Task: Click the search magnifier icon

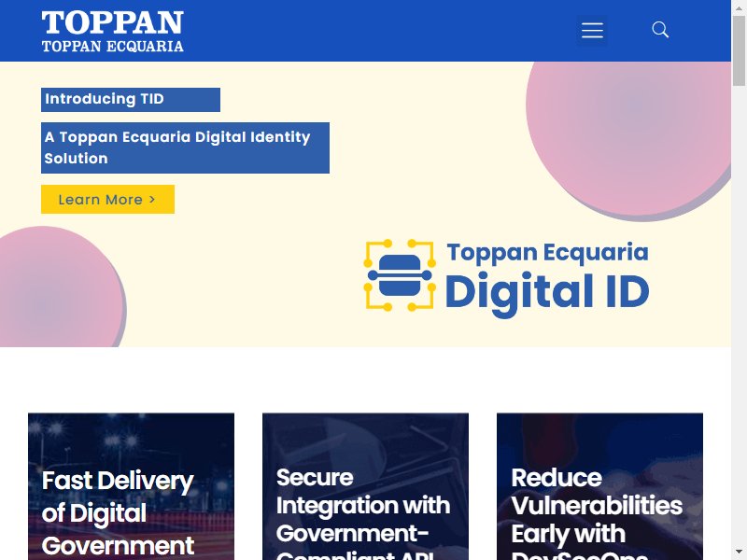Action: point(660,30)
